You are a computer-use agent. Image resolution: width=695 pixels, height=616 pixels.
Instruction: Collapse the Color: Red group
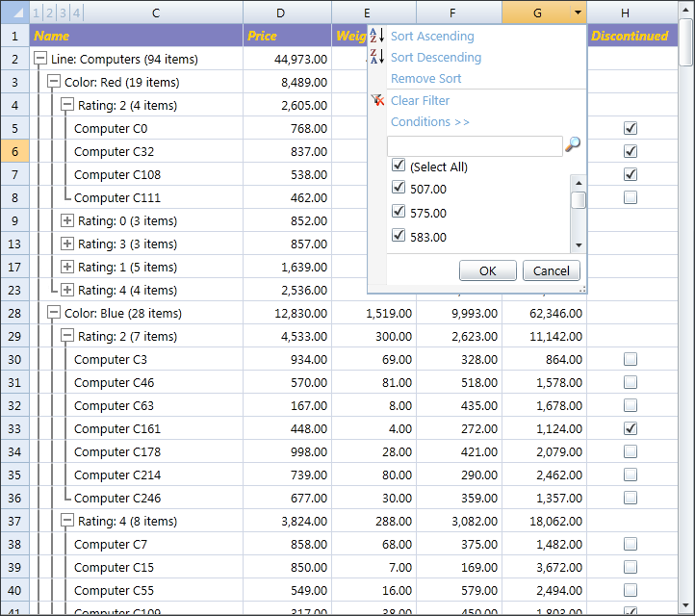click(x=54, y=82)
